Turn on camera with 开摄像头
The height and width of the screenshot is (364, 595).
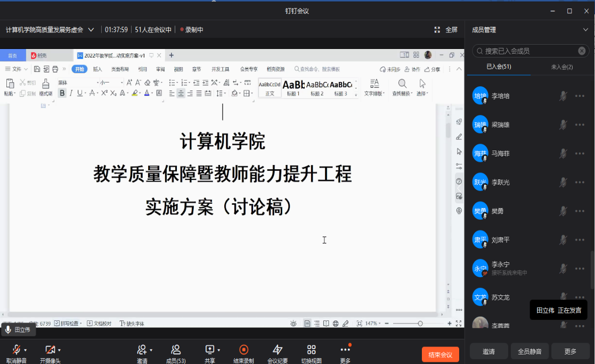(50, 353)
